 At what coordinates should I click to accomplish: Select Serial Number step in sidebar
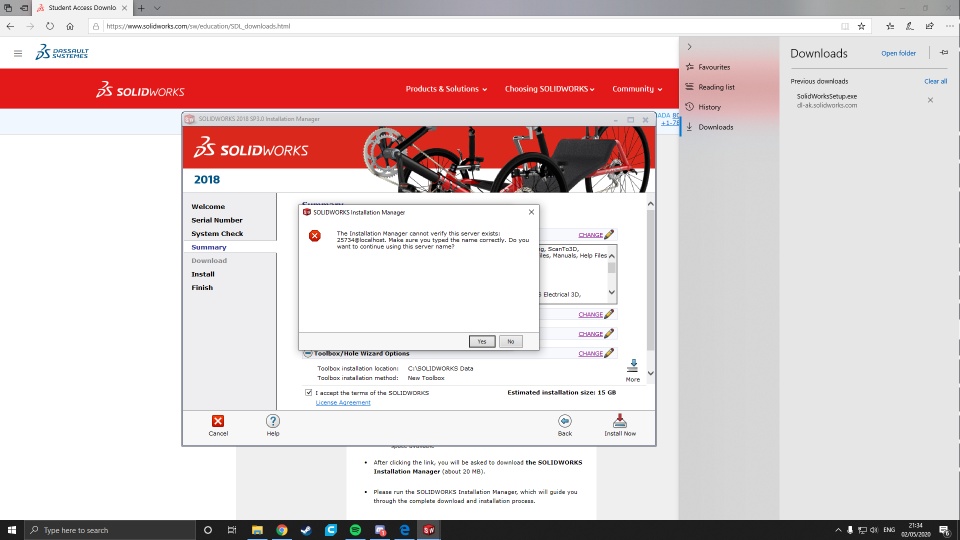[217, 220]
